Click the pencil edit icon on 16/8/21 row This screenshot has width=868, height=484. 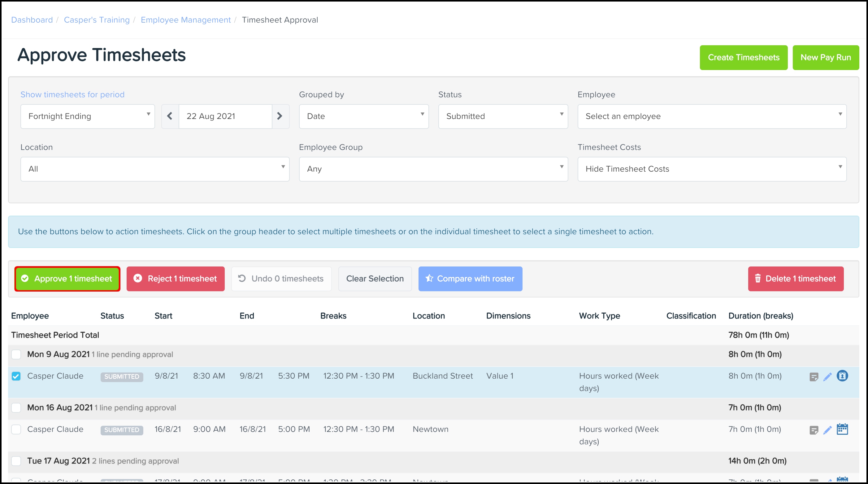827,430
